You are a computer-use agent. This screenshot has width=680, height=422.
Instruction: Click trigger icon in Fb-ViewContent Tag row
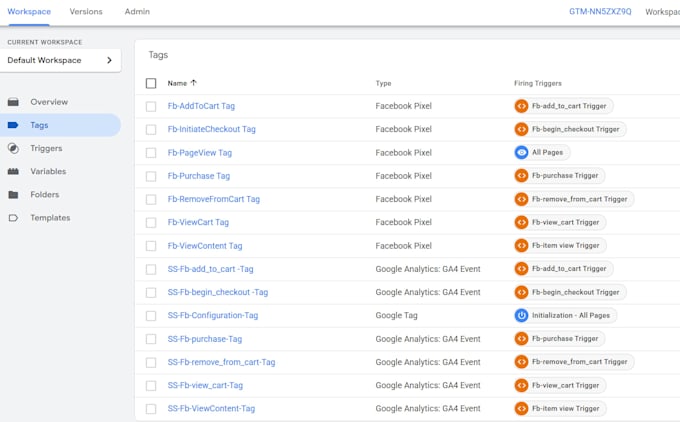(x=521, y=245)
